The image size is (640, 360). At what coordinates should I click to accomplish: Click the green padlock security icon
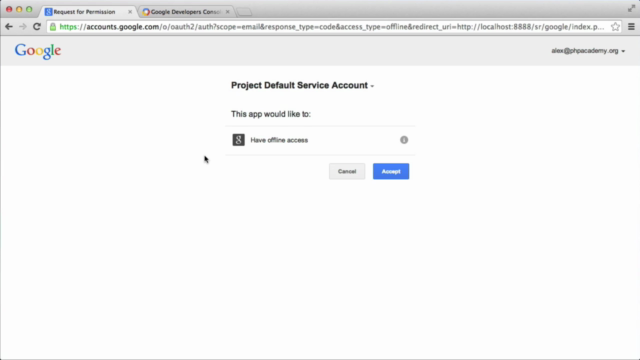point(53,27)
